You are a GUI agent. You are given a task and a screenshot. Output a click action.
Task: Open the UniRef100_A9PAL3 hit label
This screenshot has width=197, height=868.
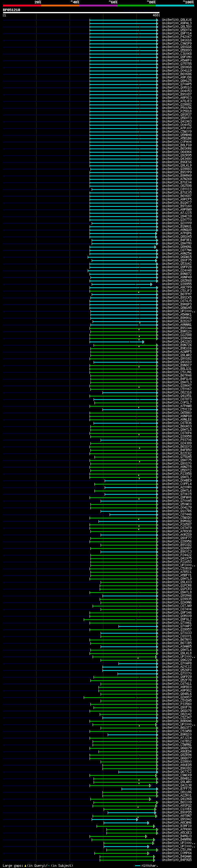point(177,23)
